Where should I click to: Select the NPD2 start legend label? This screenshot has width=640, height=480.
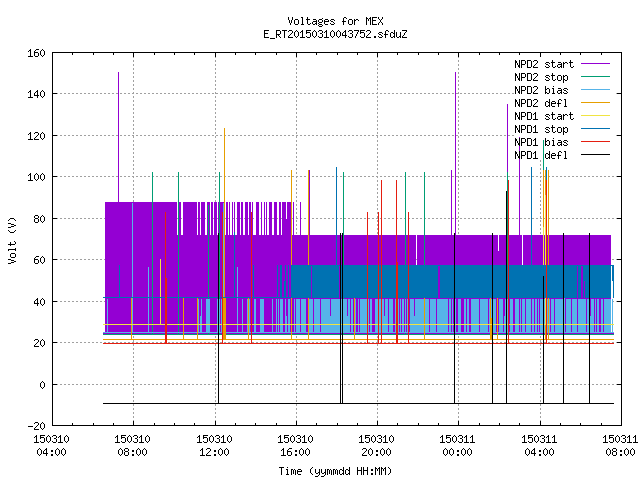[x=544, y=64]
